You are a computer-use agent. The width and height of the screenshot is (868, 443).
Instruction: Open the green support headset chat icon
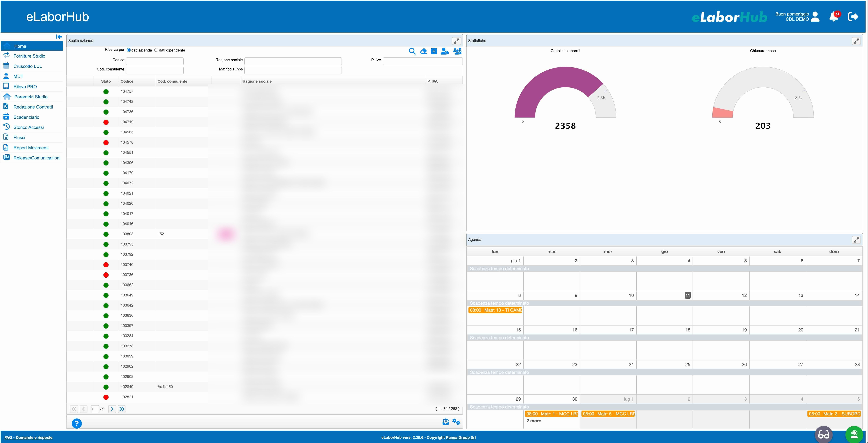[855, 435]
